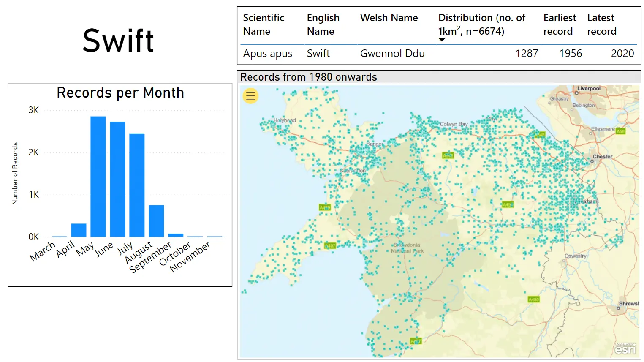This screenshot has height=362, width=644.
Task: Click the A548 road shield on map
Action: click(540, 135)
